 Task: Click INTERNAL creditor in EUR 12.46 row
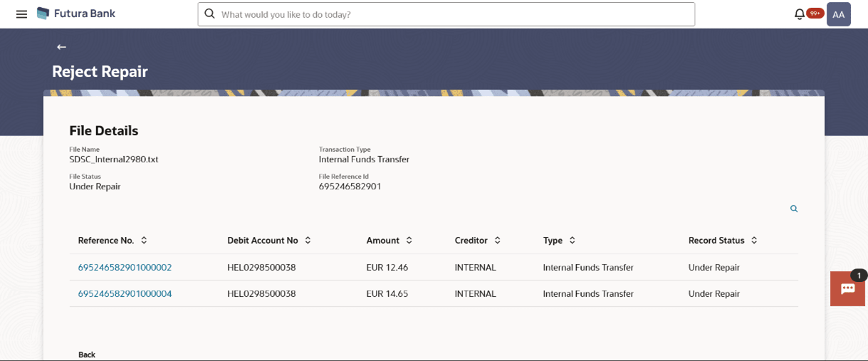pyautogui.click(x=476, y=268)
